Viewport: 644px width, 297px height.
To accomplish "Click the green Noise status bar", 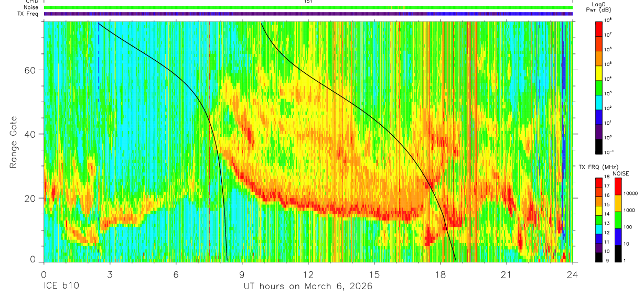I will coord(308,7).
